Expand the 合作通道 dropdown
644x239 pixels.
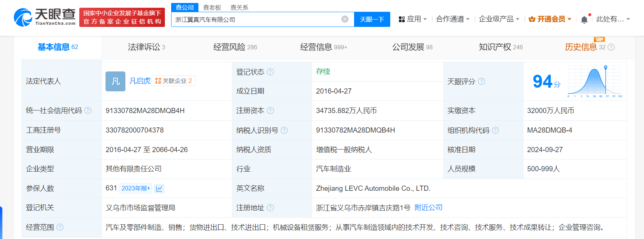click(x=453, y=19)
